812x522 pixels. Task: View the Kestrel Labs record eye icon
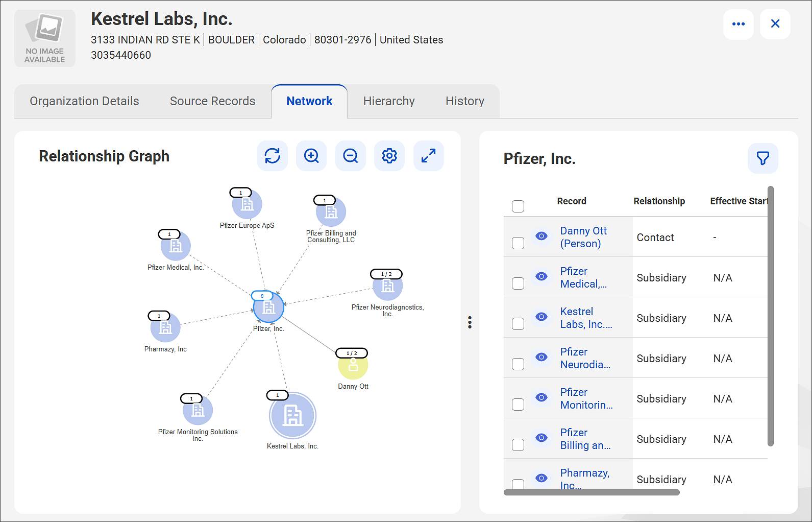542,317
